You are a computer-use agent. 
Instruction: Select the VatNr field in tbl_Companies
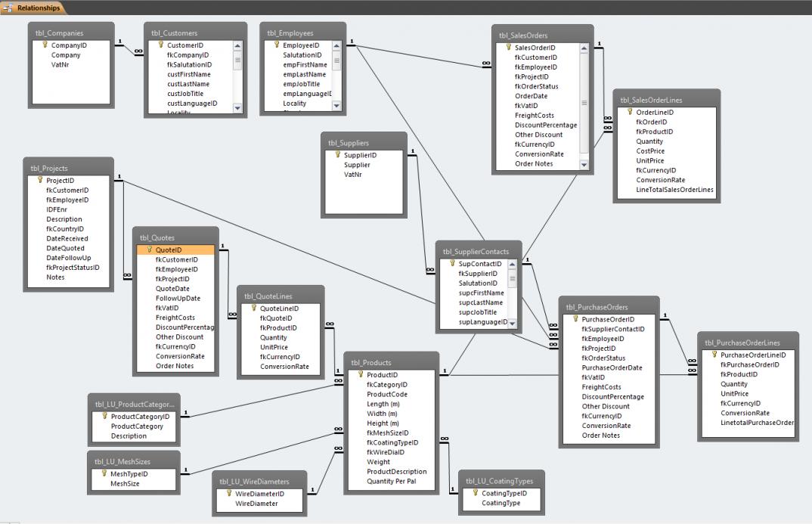tap(60, 65)
